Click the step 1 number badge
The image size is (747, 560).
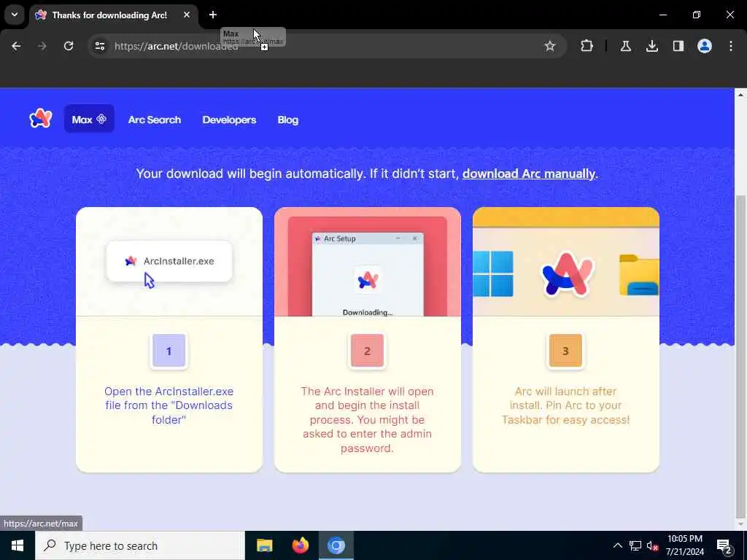point(169,351)
